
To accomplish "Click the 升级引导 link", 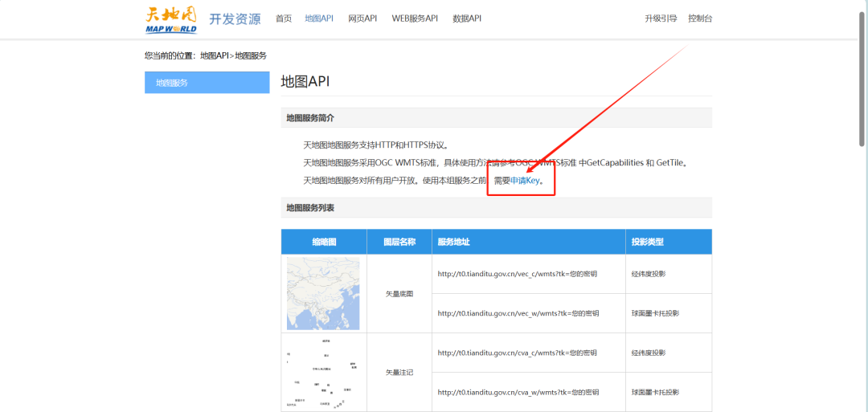I will (x=661, y=18).
